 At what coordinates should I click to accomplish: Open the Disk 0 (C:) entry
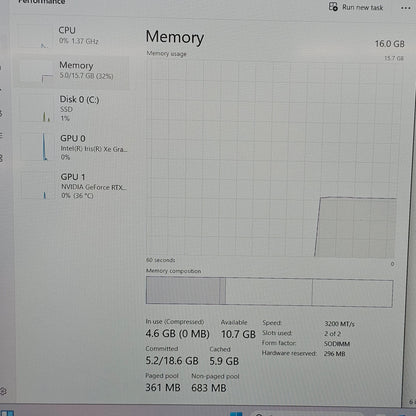[73, 109]
